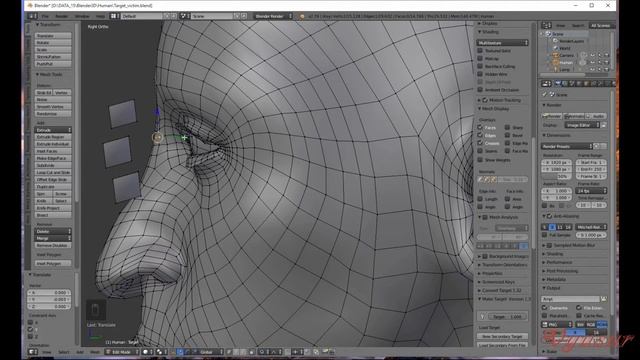Toggle Textured Solid checkbox
Image resolution: width=640 pixels, height=360 pixels.
point(480,51)
